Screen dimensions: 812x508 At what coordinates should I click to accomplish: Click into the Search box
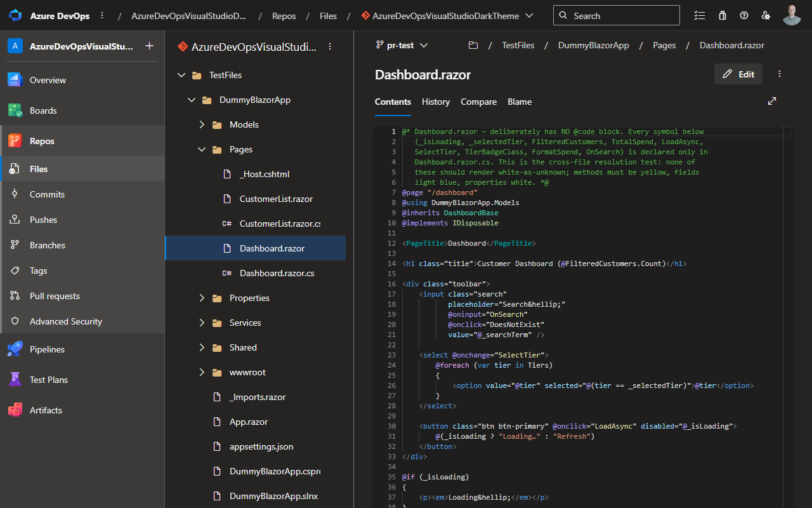click(x=616, y=16)
